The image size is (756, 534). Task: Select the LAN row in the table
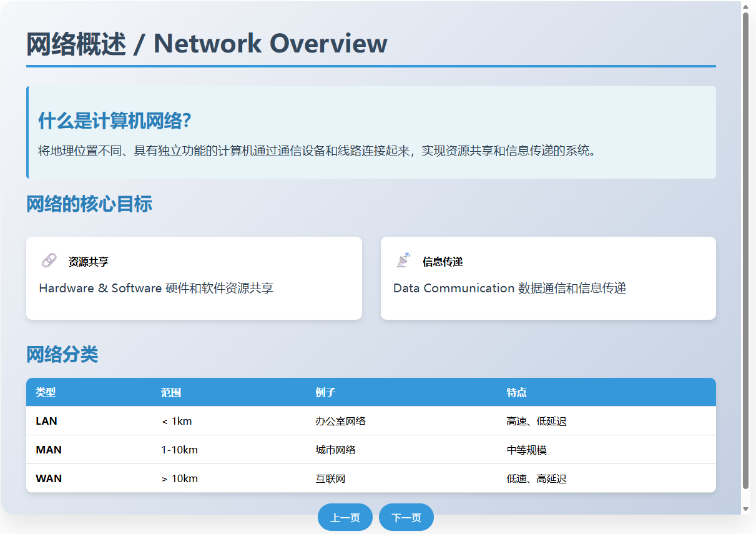(x=371, y=420)
